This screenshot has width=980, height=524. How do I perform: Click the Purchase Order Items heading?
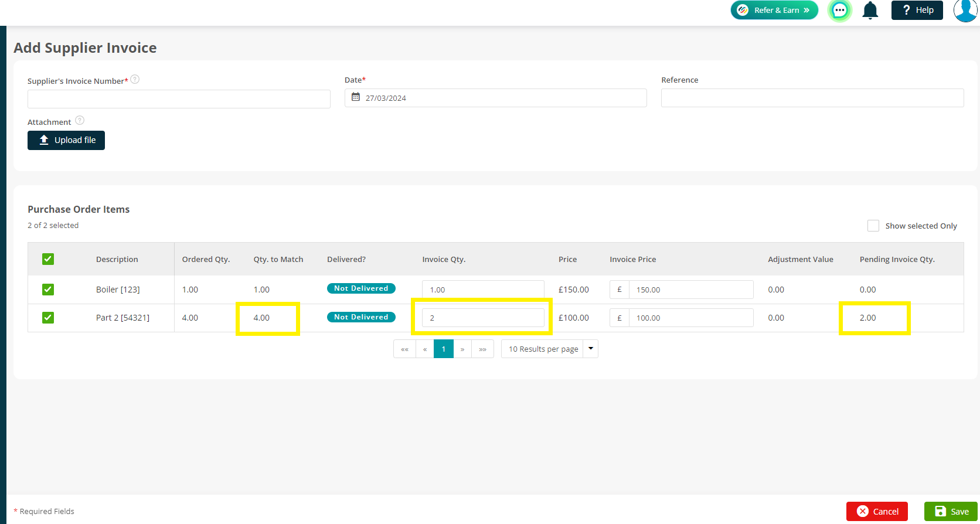[79, 209]
